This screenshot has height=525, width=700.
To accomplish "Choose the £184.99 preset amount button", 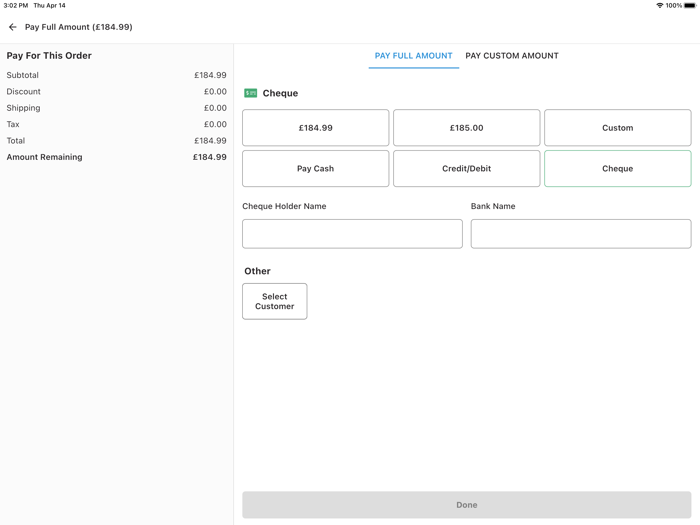I will tap(315, 128).
